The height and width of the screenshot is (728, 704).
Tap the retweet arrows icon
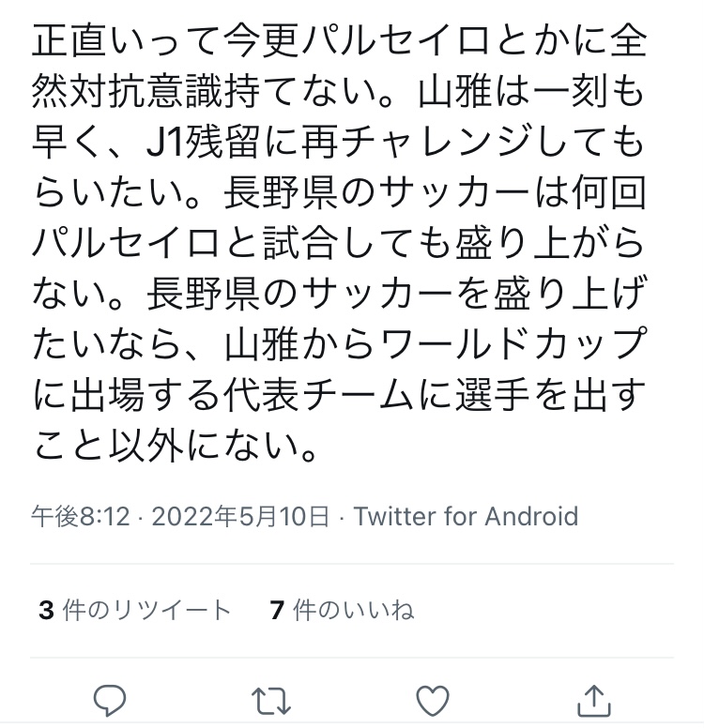[x=271, y=701]
